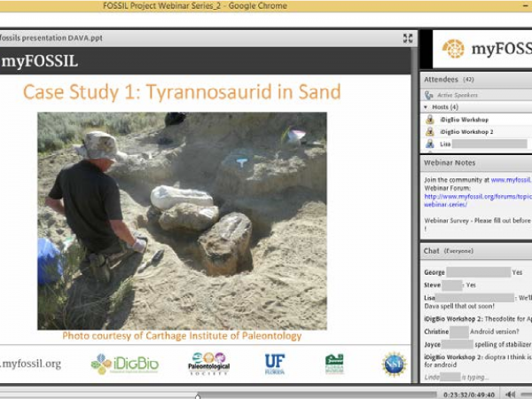Select the iDigBio Workshop host icon
532x399 pixels.
click(x=430, y=119)
